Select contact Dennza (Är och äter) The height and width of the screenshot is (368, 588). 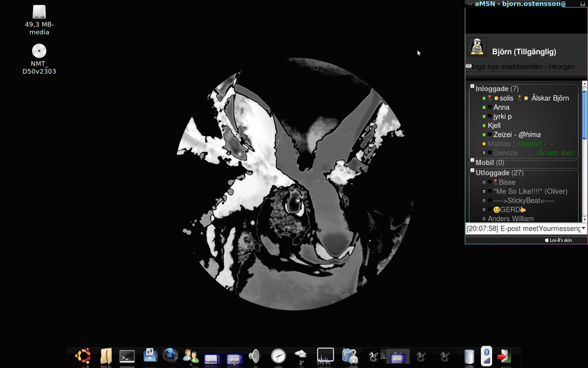(534, 153)
